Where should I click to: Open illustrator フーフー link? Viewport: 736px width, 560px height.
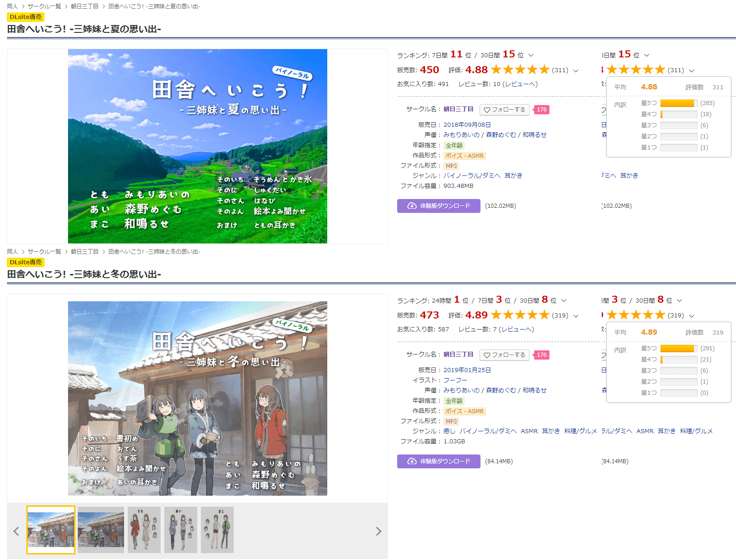coord(455,380)
